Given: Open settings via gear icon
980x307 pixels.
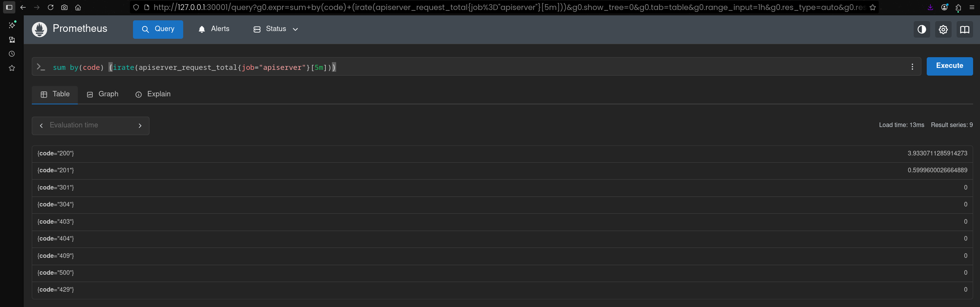Looking at the screenshot, I should coord(943,30).
